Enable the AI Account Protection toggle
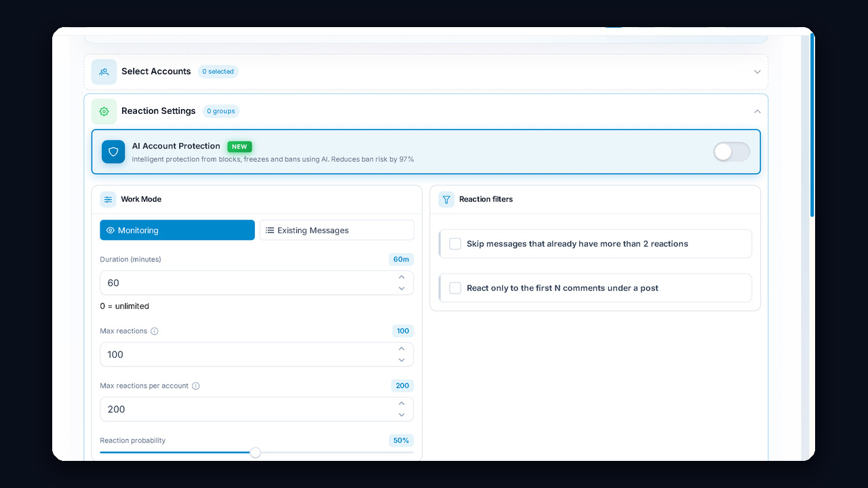 [732, 152]
